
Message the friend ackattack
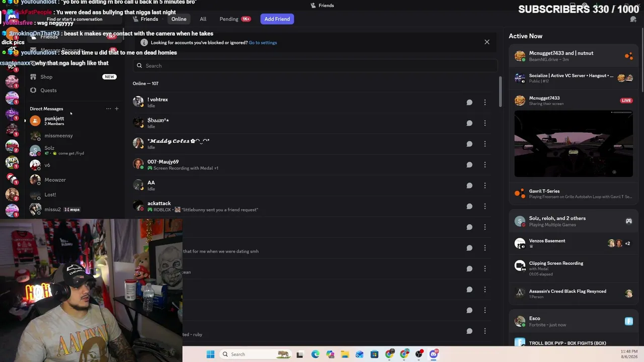coord(469,206)
